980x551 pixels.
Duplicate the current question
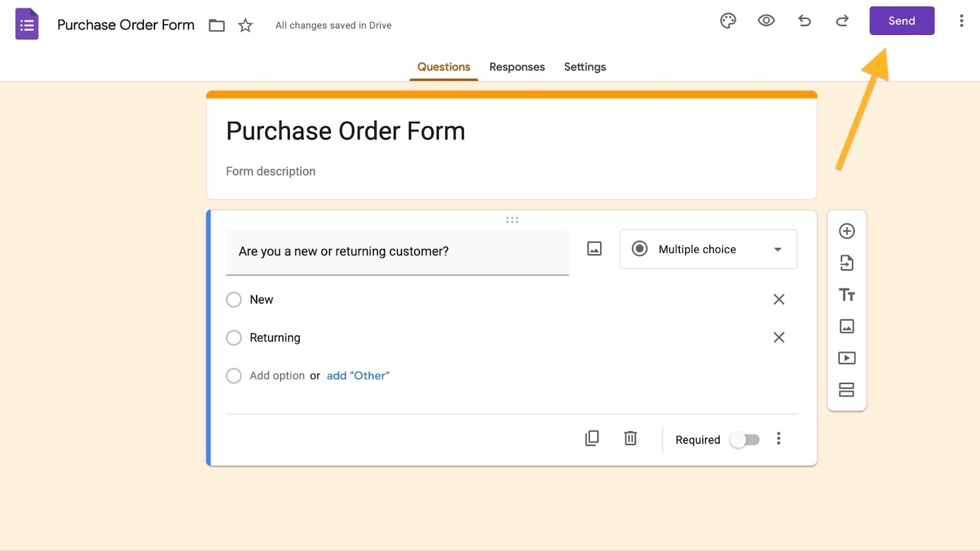point(592,438)
